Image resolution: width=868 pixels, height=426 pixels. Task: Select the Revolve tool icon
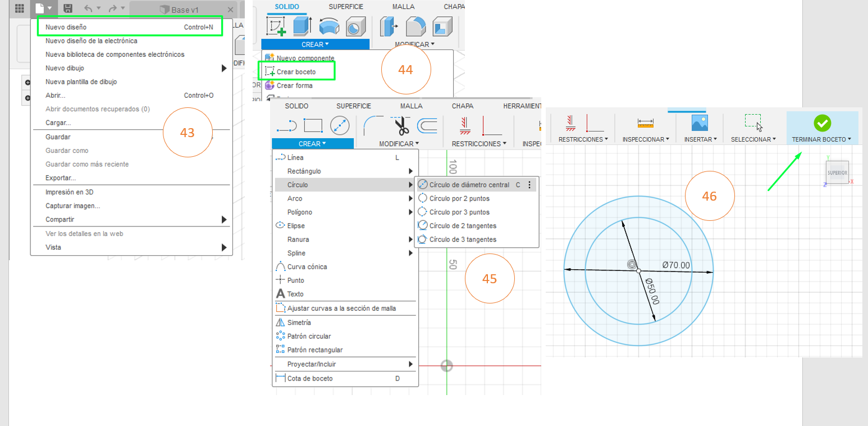pyautogui.click(x=328, y=26)
